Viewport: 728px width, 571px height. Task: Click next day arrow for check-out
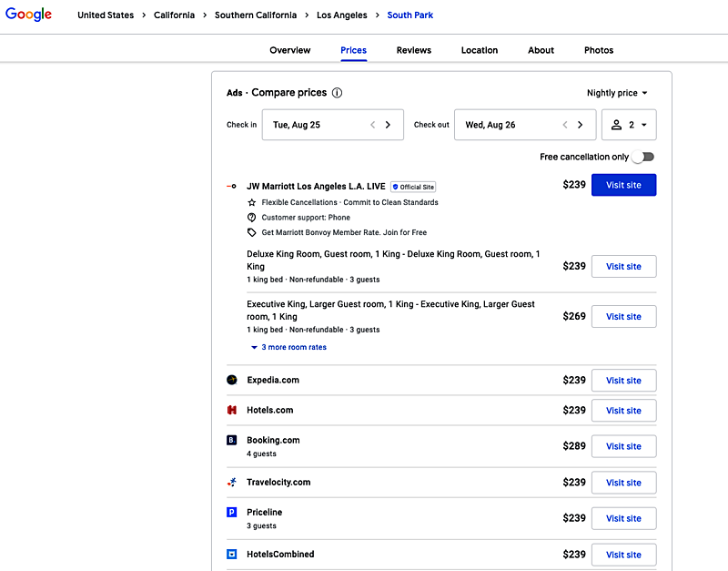click(x=580, y=125)
